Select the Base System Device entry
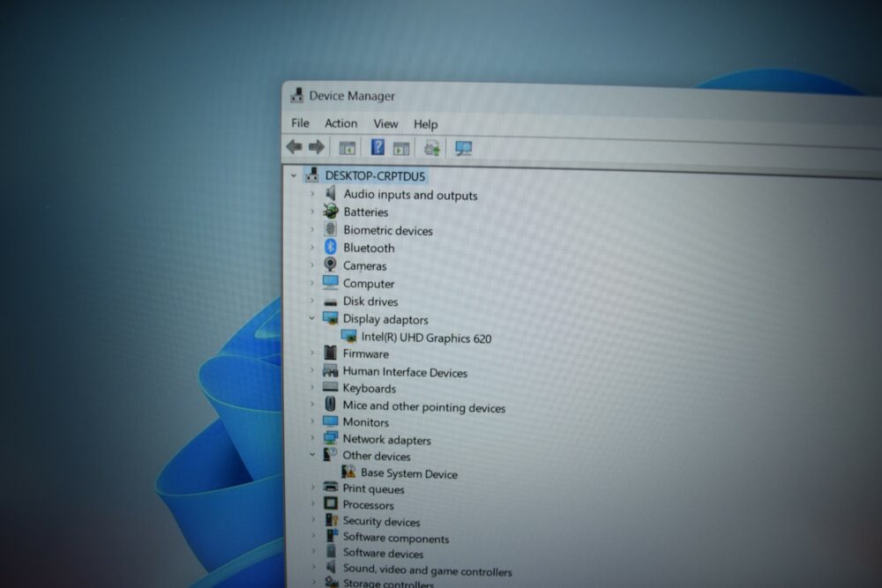 click(x=409, y=474)
